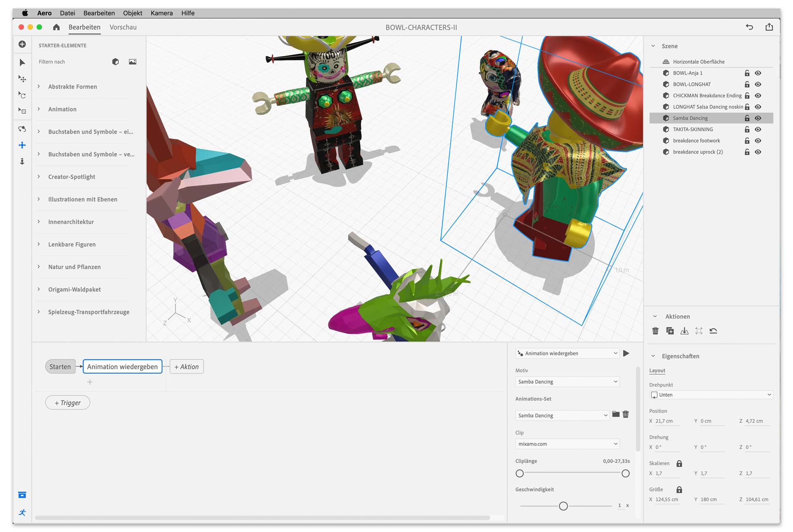Lock the LONGHAT Salsa Dancing noskin object
The height and width of the screenshot is (532, 793).
tap(747, 107)
